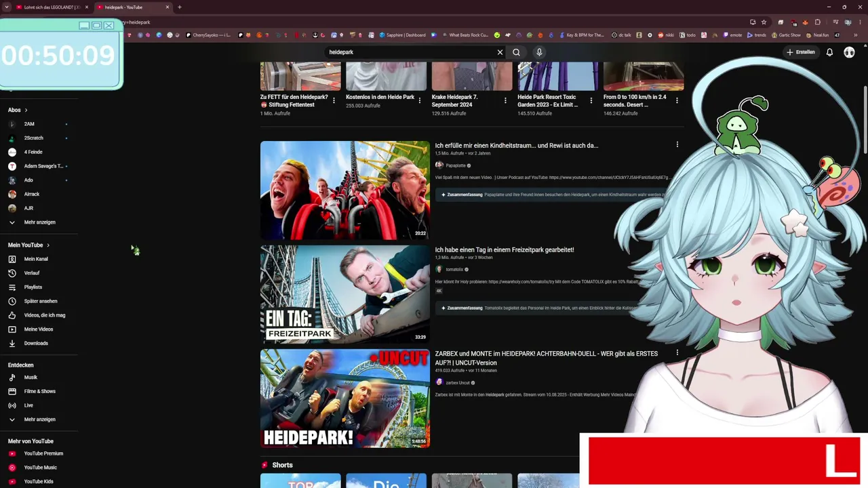Open ZARBEX und MONTE im HEIDEPARK title
Screen dimensions: 868x488
tap(546, 358)
